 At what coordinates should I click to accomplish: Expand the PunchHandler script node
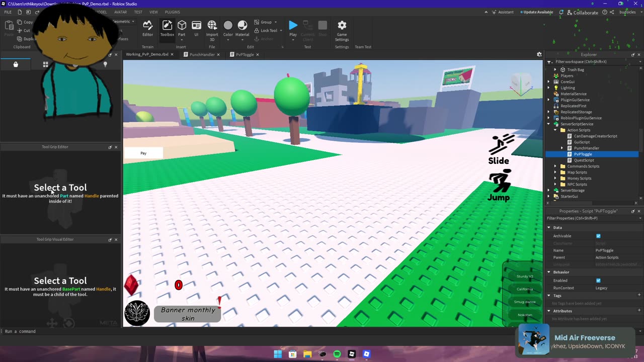pos(562,148)
